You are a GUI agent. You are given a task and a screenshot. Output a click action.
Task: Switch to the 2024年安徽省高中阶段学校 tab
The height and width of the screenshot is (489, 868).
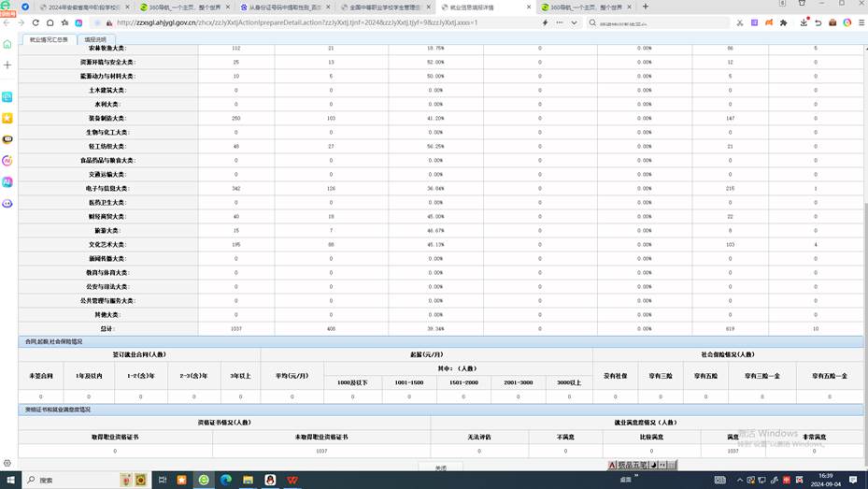(x=83, y=7)
